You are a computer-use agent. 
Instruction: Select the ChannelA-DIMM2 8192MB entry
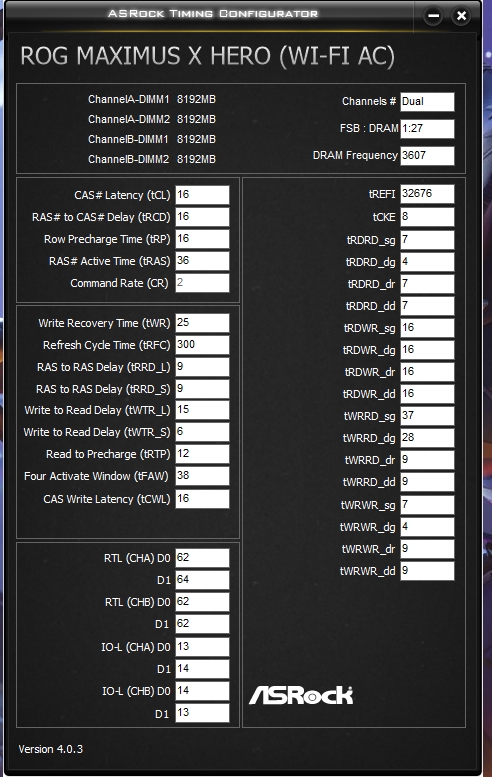[152, 119]
